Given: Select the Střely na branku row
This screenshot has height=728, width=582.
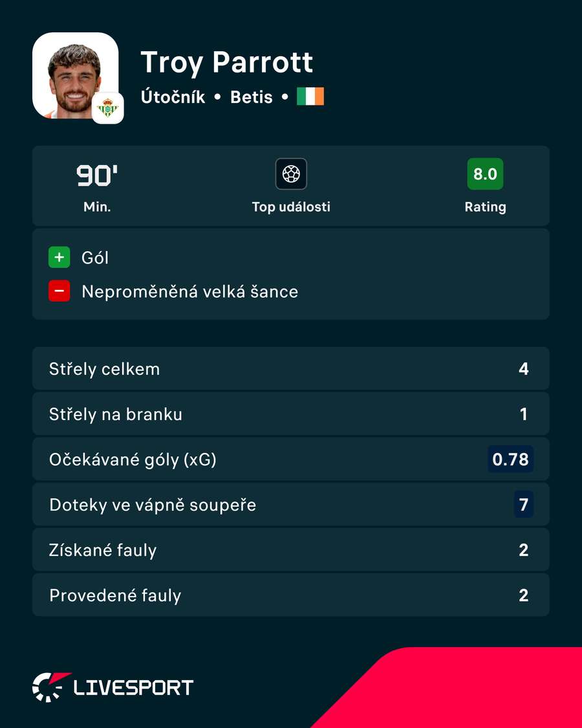Looking at the screenshot, I should click(x=291, y=414).
